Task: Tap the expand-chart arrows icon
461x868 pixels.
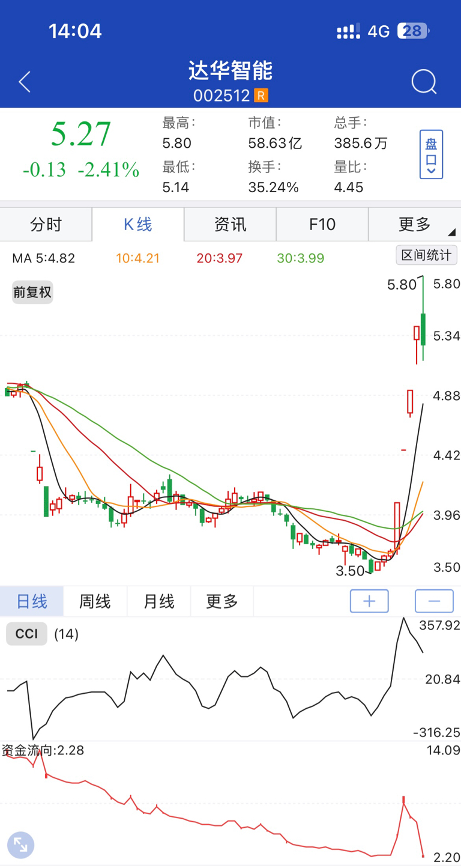Action: [20, 844]
